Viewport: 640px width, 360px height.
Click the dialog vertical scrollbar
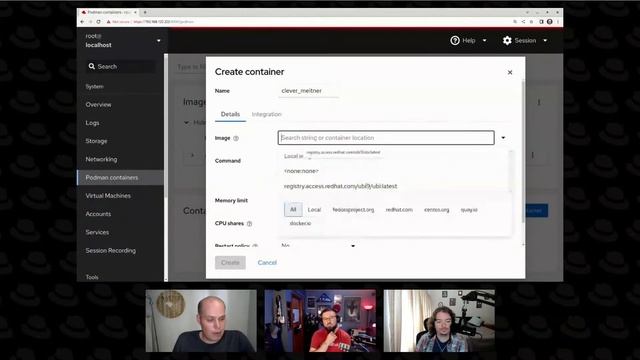click(x=523, y=151)
